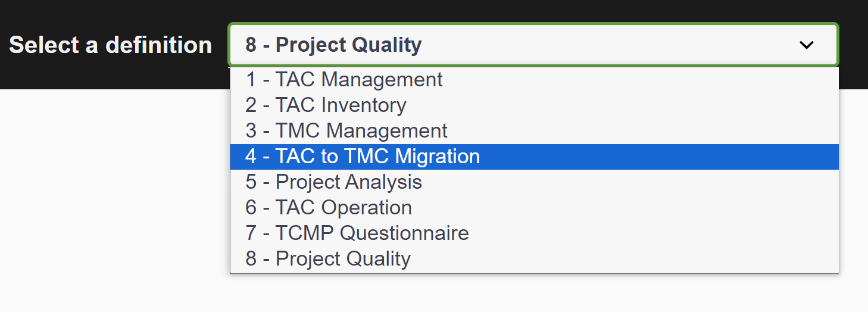Choose '2 - TAC Inventory' option
Image resolution: width=868 pixels, height=312 pixels.
(x=326, y=105)
